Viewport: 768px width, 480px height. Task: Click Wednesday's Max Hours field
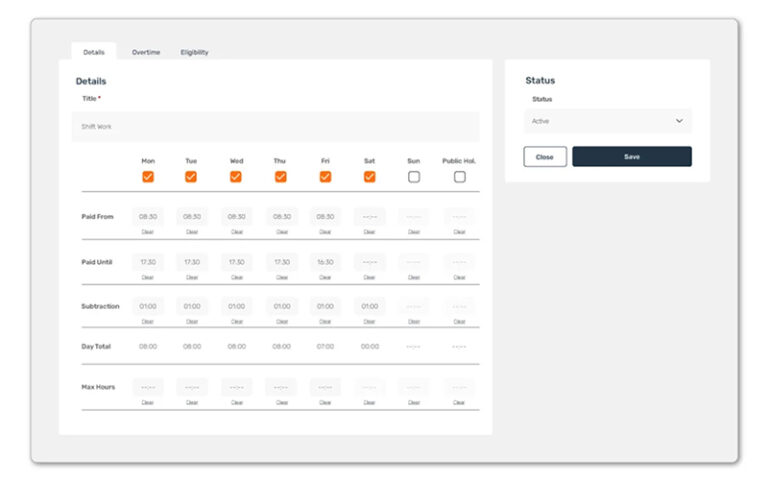(236, 387)
